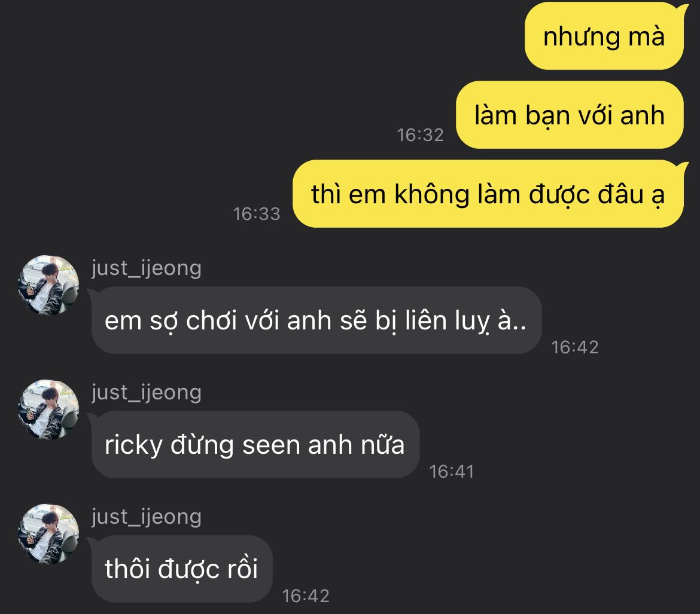The width and height of the screenshot is (700, 614).
Task: Tap username above 'ricky đừng seen' message
Action: point(147,393)
